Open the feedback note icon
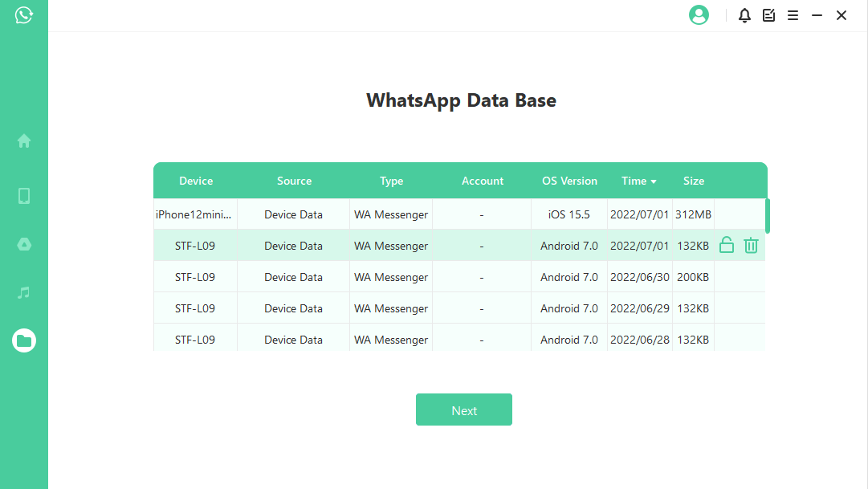 (x=768, y=15)
